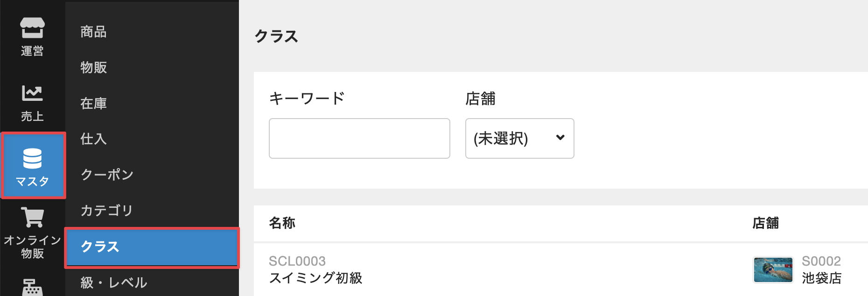
Task: Open the カテゴリ menu entry
Action: [x=107, y=211]
